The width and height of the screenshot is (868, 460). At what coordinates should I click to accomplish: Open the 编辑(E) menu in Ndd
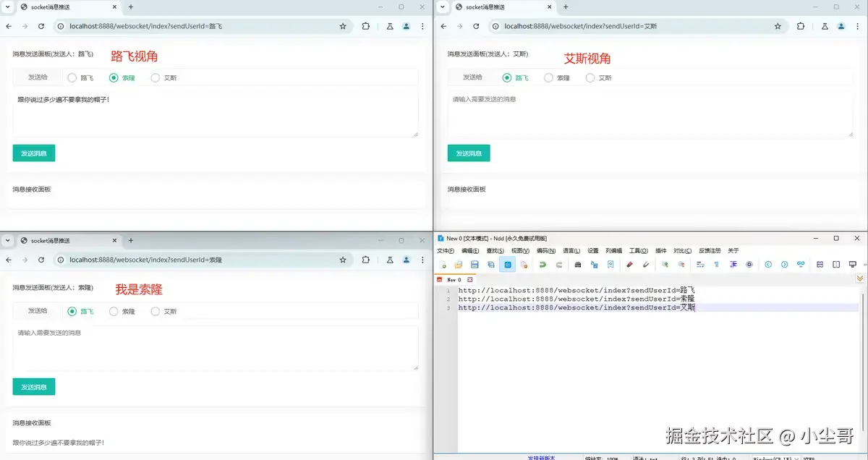[470, 250]
